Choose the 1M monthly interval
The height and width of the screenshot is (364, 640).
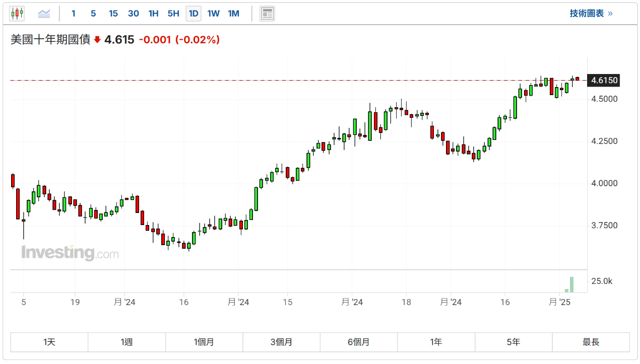[233, 14]
